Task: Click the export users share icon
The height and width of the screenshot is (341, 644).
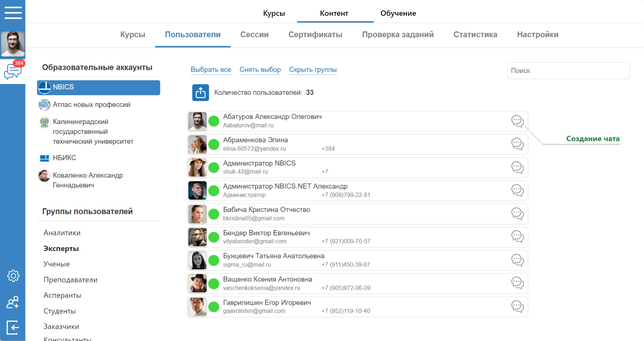Action: (200, 93)
